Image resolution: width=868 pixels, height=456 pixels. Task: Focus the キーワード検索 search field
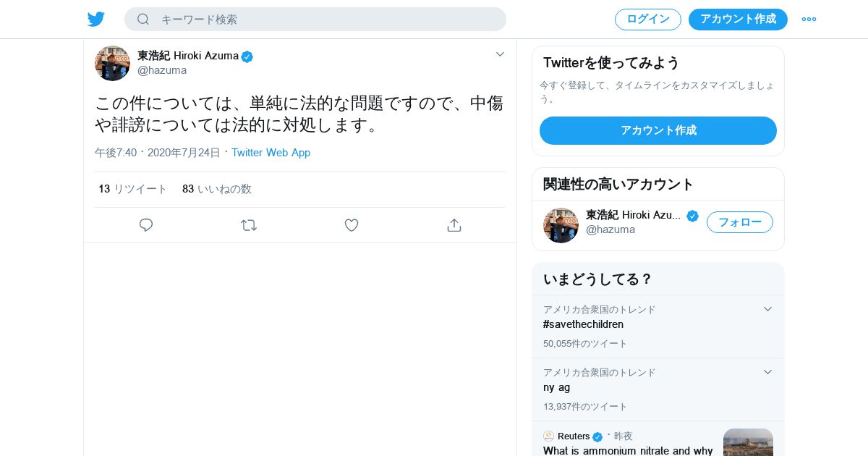click(325, 20)
